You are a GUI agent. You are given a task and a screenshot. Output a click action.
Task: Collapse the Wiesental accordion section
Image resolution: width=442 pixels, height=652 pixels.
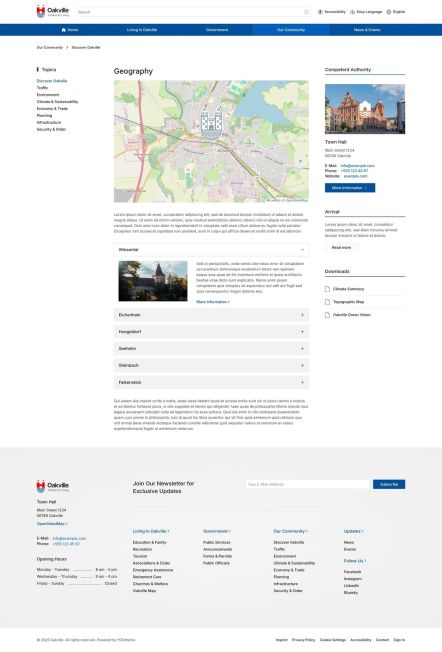click(x=211, y=249)
